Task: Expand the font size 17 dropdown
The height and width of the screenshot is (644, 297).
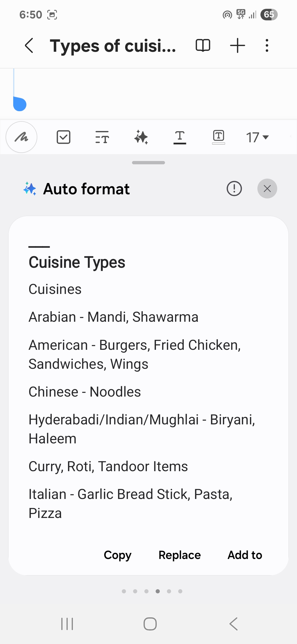Action: [257, 137]
